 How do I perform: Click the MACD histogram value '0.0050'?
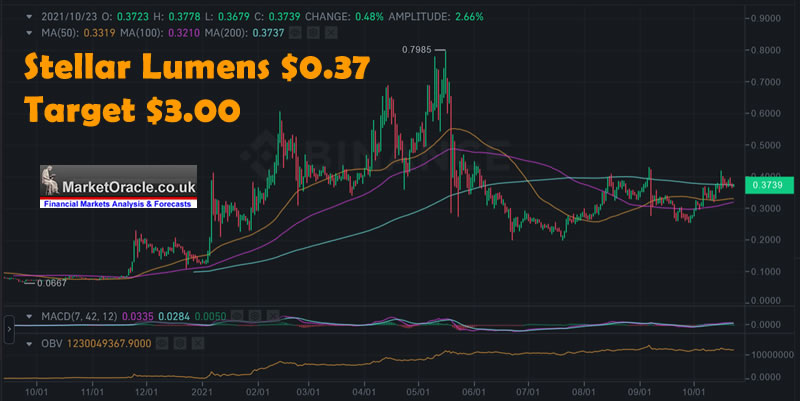pyautogui.click(x=210, y=316)
